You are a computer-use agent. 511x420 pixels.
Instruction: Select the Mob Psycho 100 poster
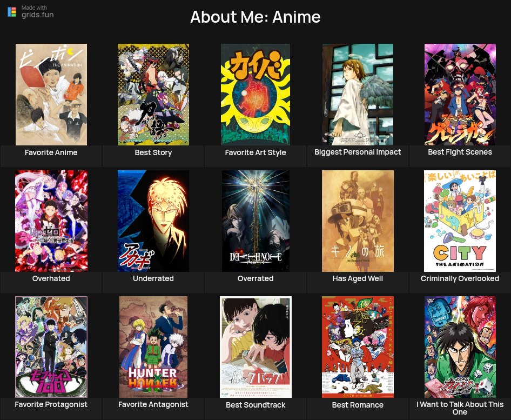point(51,347)
